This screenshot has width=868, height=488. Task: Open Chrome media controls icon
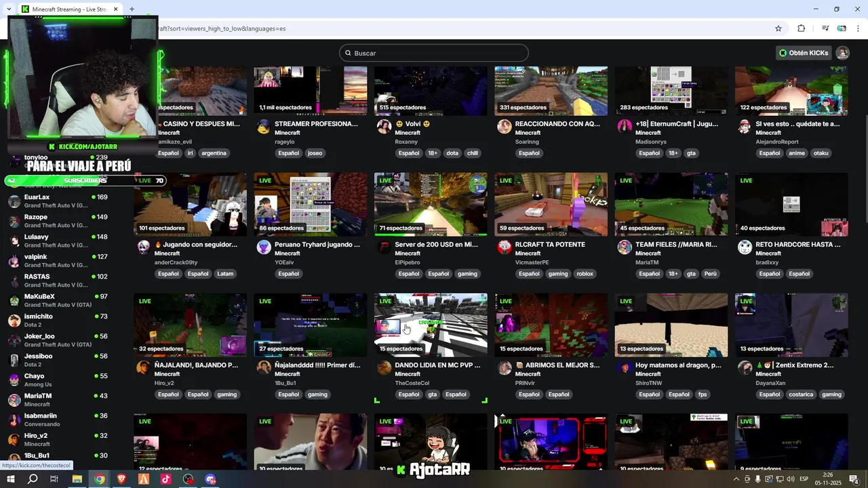pyautogui.click(x=825, y=28)
